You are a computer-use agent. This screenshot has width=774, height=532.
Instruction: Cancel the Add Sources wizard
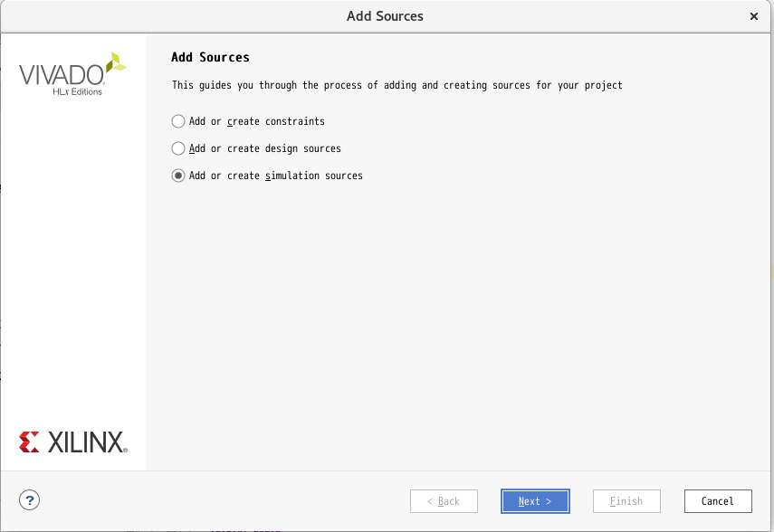[718, 501]
